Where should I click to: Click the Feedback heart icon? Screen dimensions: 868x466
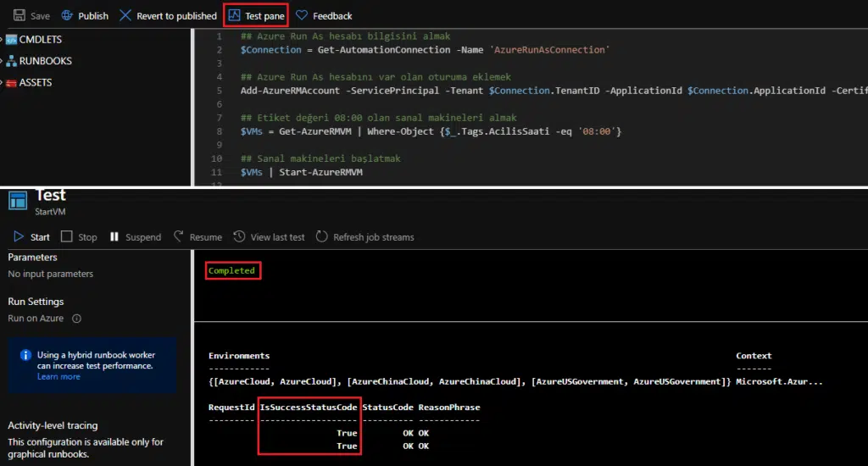click(x=302, y=15)
